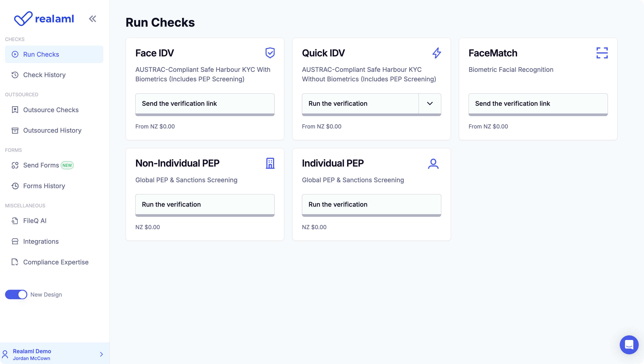
Task: Open FileQ AI from sidebar
Action: click(x=35, y=221)
